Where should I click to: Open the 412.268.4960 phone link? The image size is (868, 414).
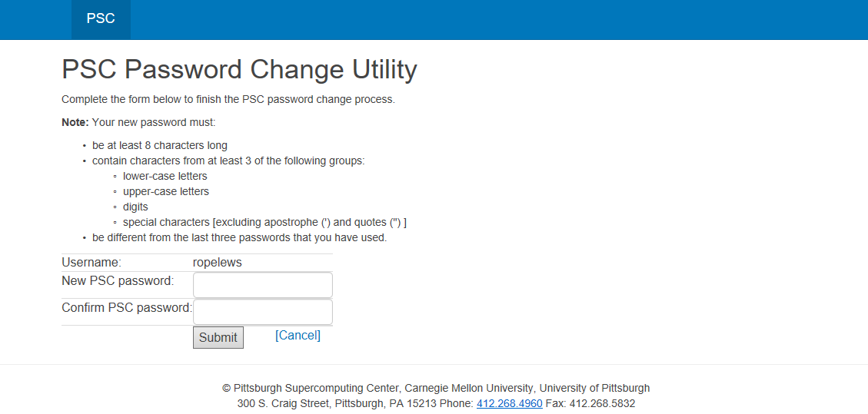pyautogui.click(x=509, y=403)
